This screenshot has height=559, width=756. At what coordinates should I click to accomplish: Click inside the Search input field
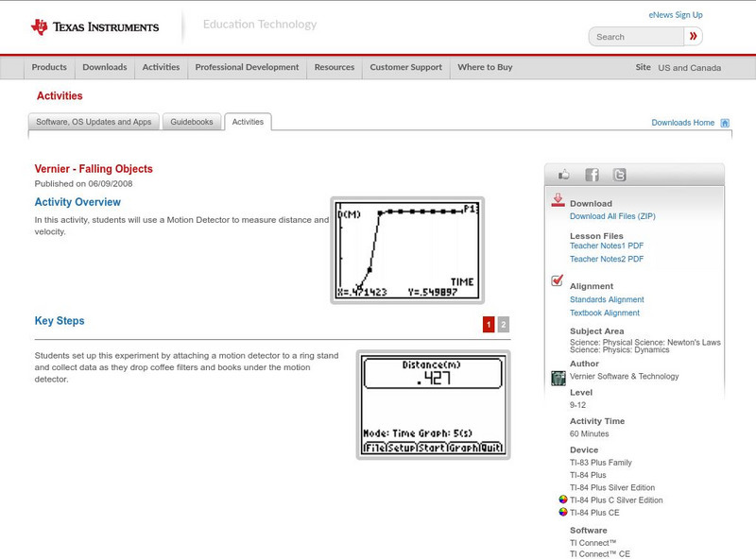(636, 37)
